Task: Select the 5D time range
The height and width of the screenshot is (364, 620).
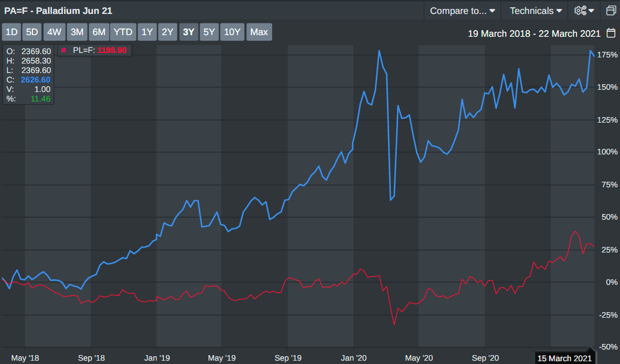Action: pos(32,32)
